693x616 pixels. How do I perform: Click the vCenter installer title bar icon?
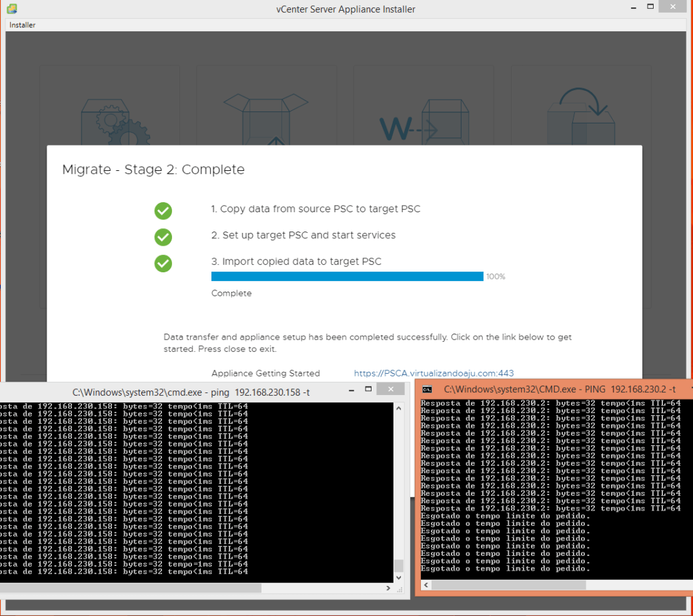click(12, 9)
